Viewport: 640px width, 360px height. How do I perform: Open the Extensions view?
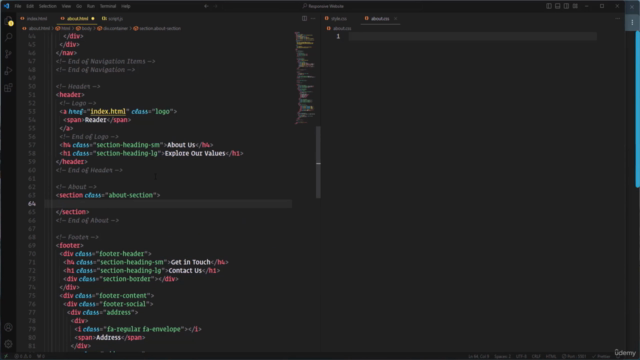pyautogui.click(x=9, y=87)
